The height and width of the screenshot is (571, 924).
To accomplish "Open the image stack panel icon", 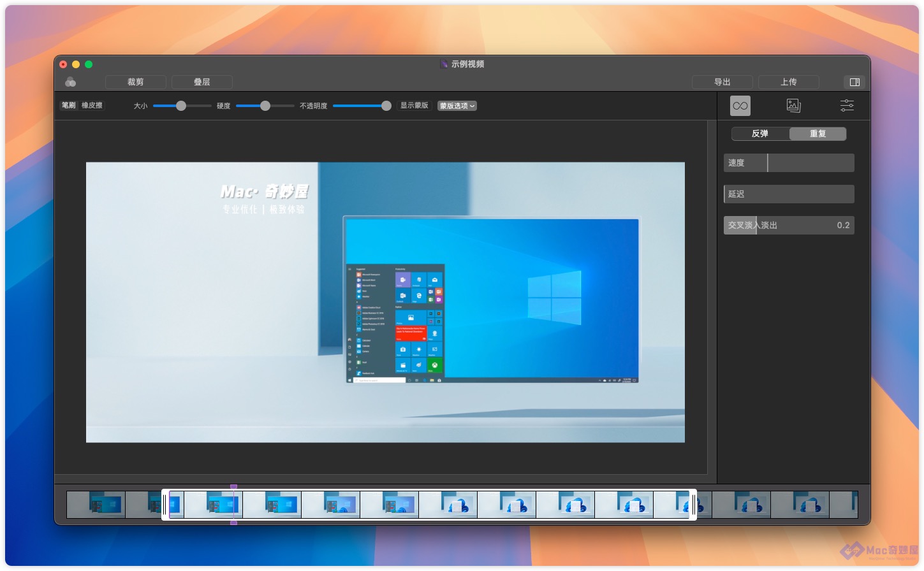I will 793,106.
